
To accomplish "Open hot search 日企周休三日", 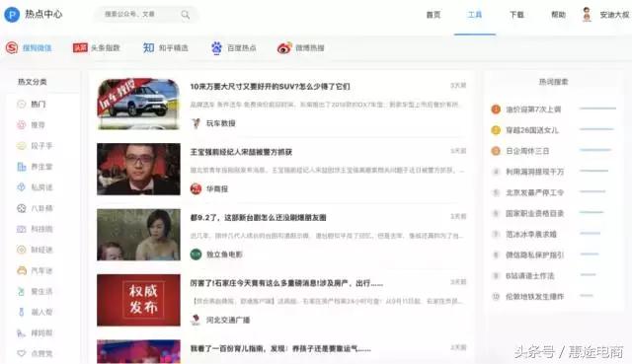I will (x=527, y=151).
